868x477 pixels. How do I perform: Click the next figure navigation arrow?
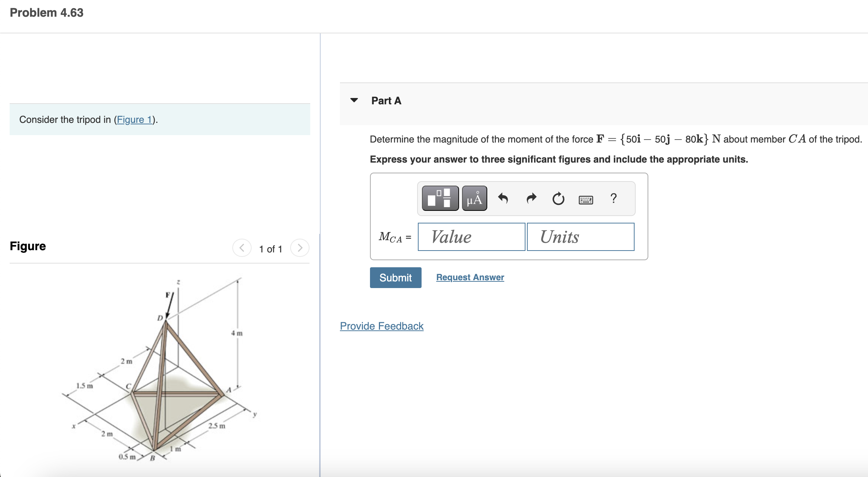(299, 248)
